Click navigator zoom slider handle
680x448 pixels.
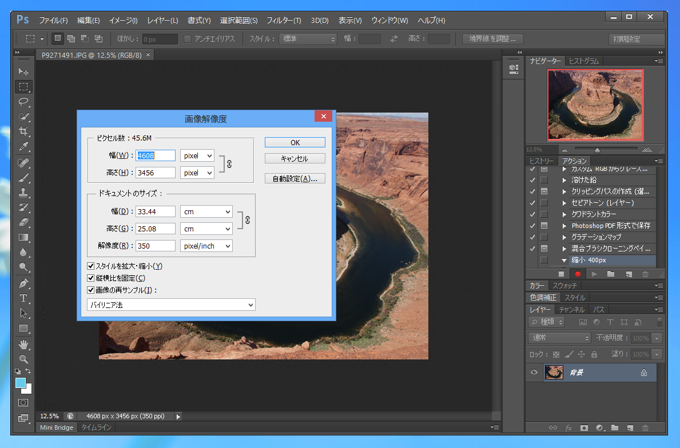(597, 150)
